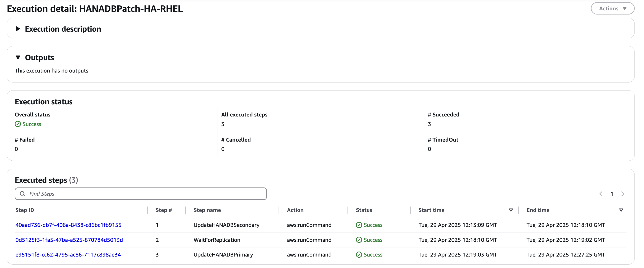Go to next page of executed steps
The height and width of the screenshot is (268, 644).
(623, 194)
